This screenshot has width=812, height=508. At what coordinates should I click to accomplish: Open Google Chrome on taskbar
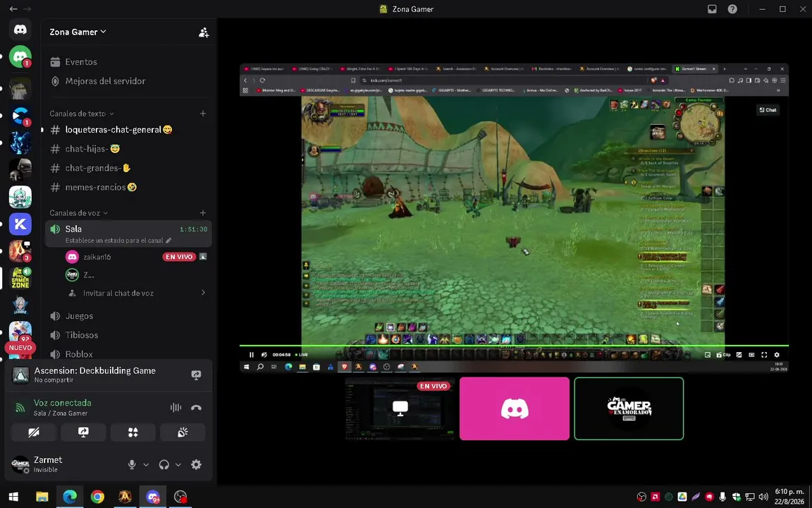[97, 497]
